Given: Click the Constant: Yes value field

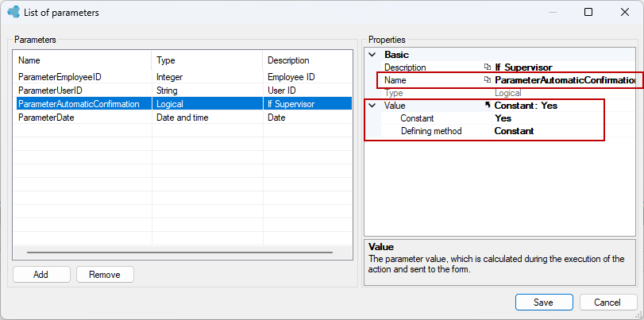Looking at the screenshot, I should 564,106.
